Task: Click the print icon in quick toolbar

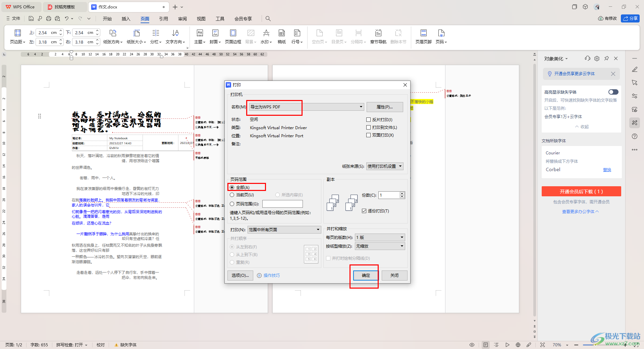Action: [x=49, y=18]
